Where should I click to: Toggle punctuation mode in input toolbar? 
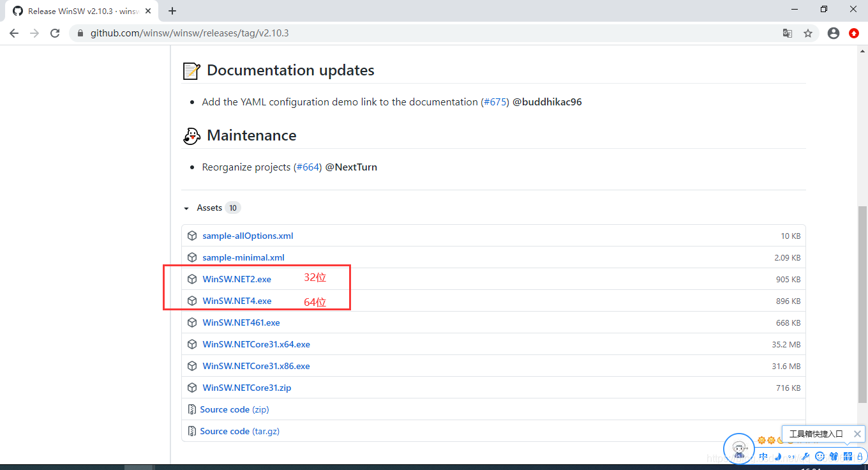[792, 457]
